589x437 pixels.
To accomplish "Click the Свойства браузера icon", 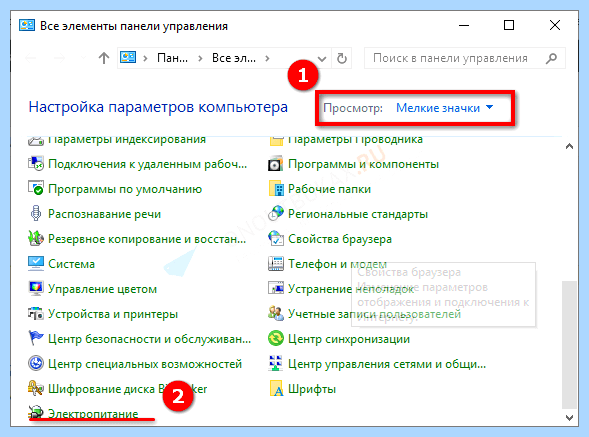I will coord(276,239).
